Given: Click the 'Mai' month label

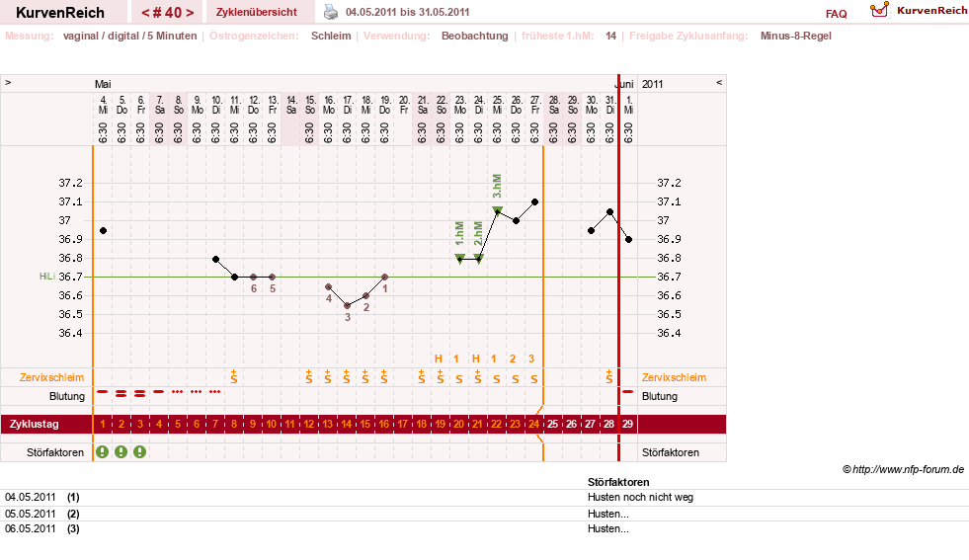Looking at the screenshot, I should tap(103, 84).
